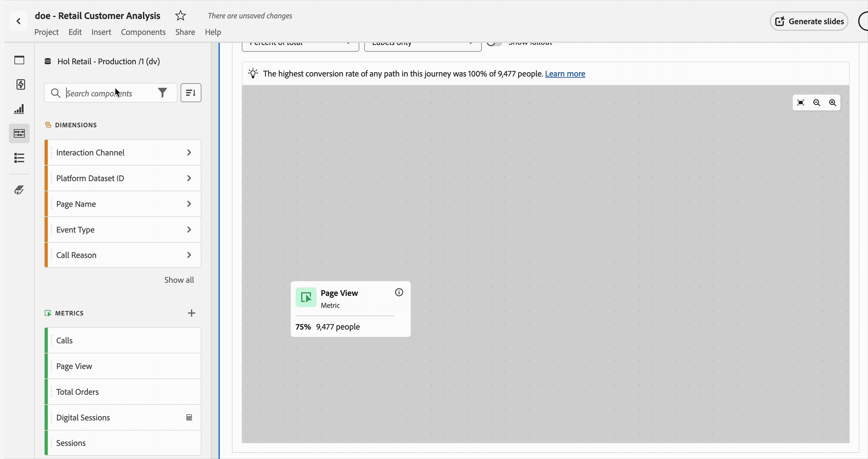Fit journey canvas to view
The image size is (868, 459).
pos(801,103)
